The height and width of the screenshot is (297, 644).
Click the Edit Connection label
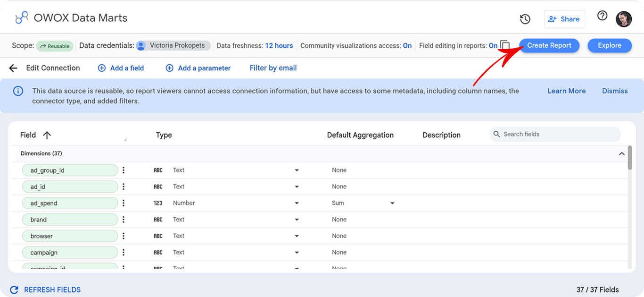point(53,68)
